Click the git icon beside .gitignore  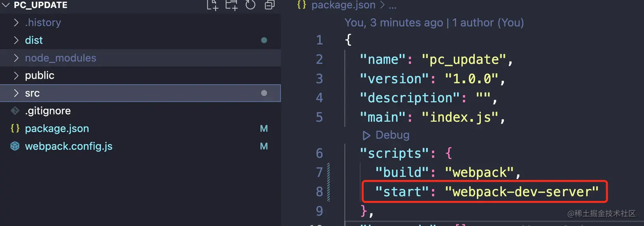click(x=15, y=111)
